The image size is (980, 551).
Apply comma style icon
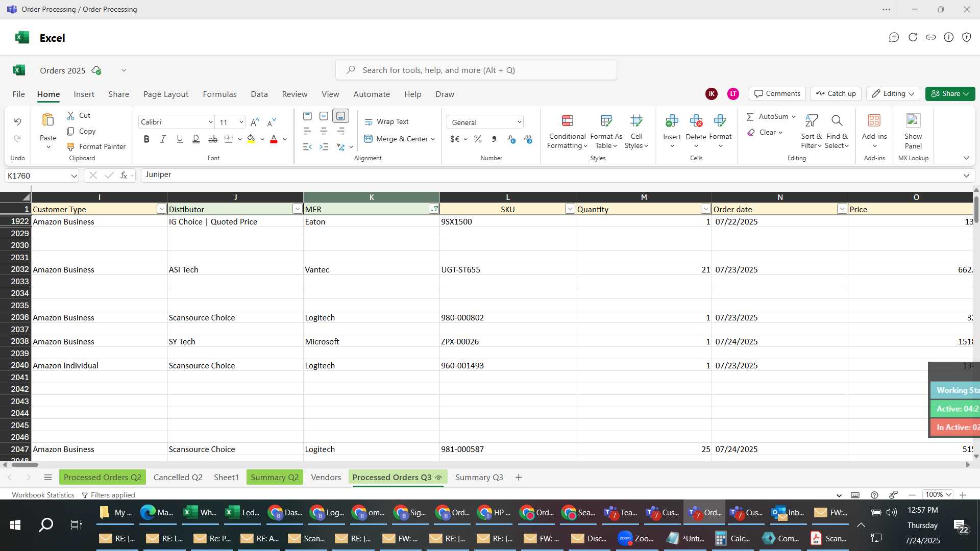(494, 139)
